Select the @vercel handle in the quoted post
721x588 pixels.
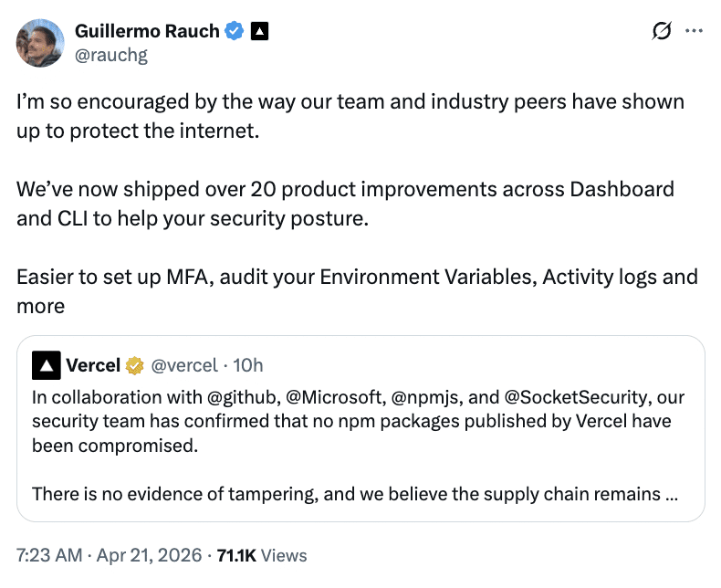click(183, 365)
